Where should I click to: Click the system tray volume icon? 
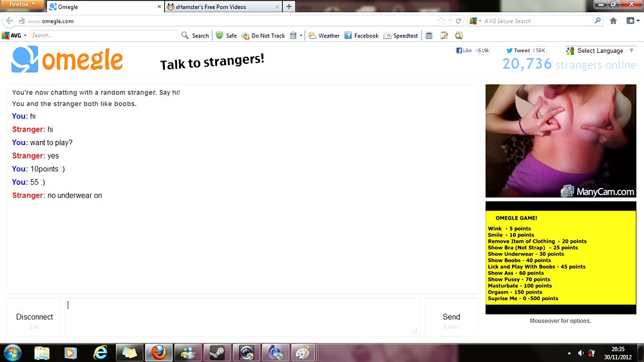580,353
